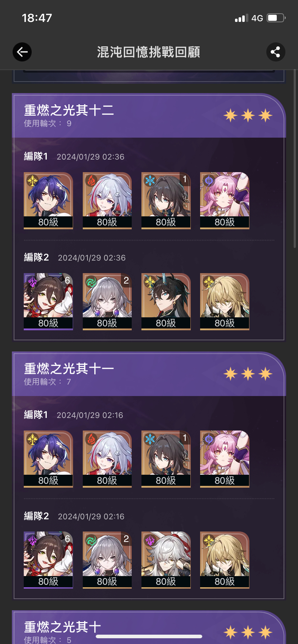
Task: Select the Eidolon 6 Lightning character in stage twelve Team 2
Action: tap(48, 302)
